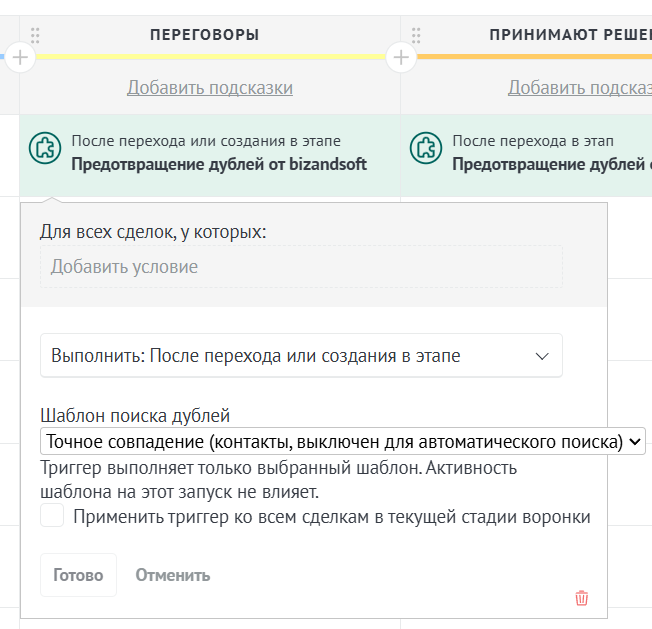Click the drag handle for ПЕРЕГОВОРЫ stage

pyautogui.click(x=35, y=35)
